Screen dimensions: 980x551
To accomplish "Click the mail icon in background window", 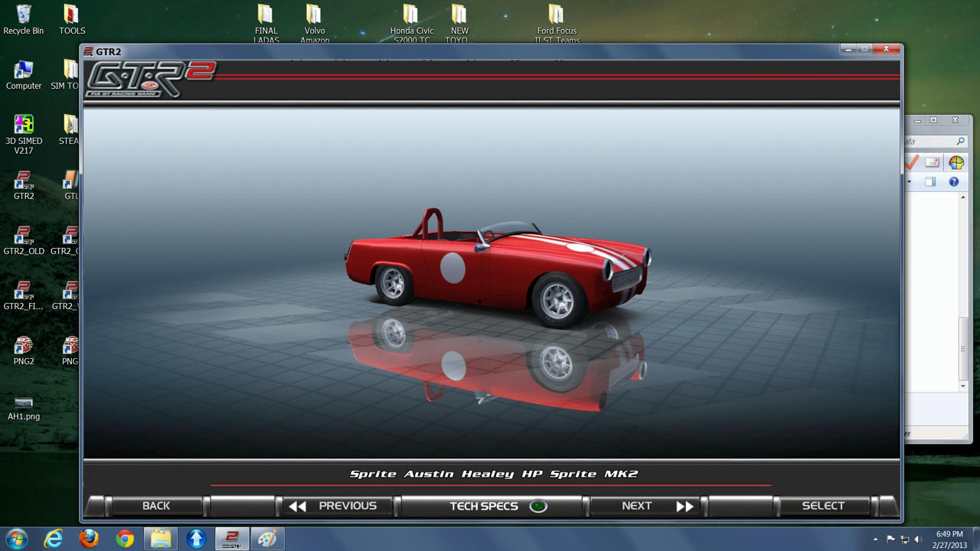I will point(932,162).
